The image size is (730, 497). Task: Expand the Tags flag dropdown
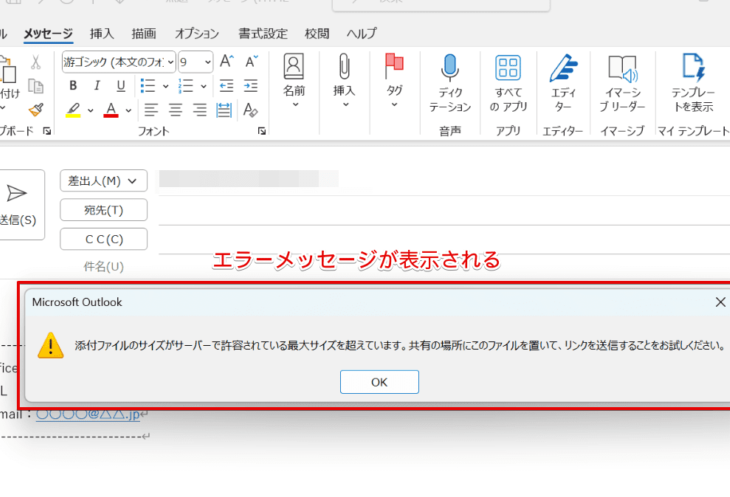pos(394,103)
